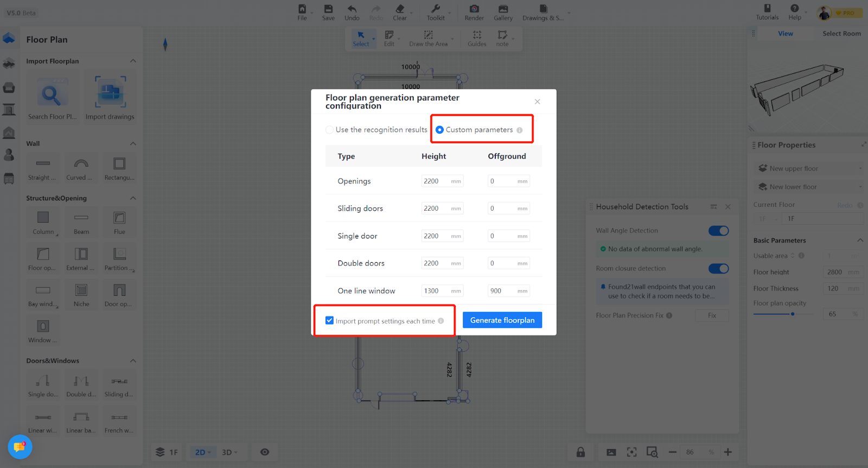Collapse the Wall section
Screen dimensions: 868x468
(x=133, y=143)
